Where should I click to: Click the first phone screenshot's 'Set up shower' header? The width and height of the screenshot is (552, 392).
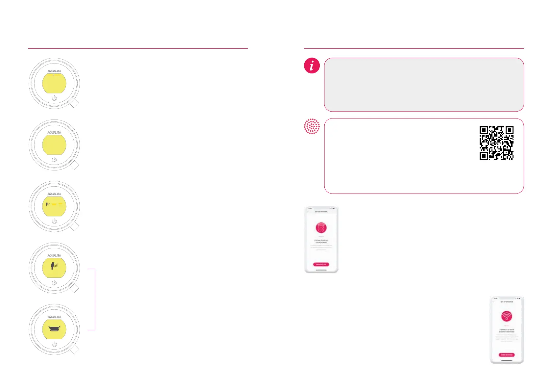pyautogui.click(x=321, y=212)
